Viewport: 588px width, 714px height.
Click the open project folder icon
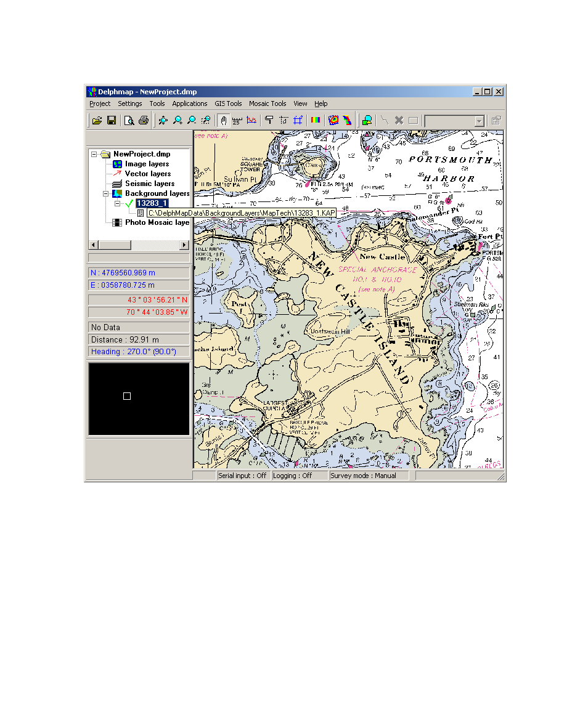point(97,120)
